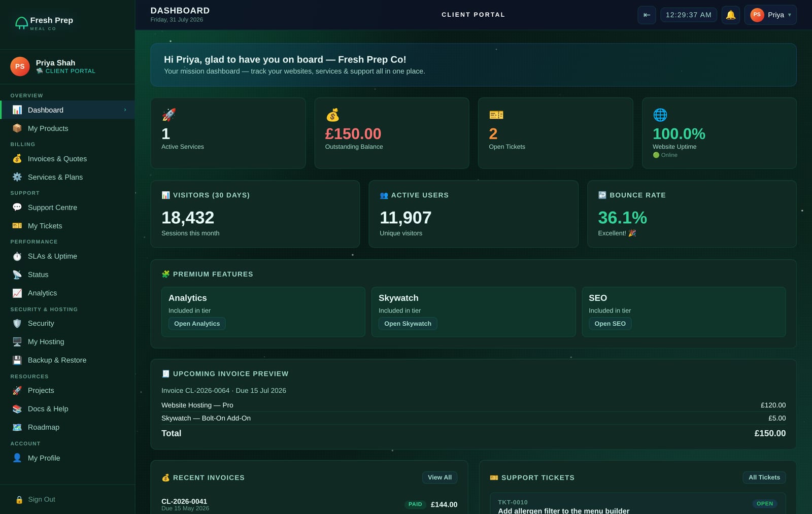Click the PS avatar in the sidebar
This screenshot has height=514, width=812.
click(x=20, y=66)
